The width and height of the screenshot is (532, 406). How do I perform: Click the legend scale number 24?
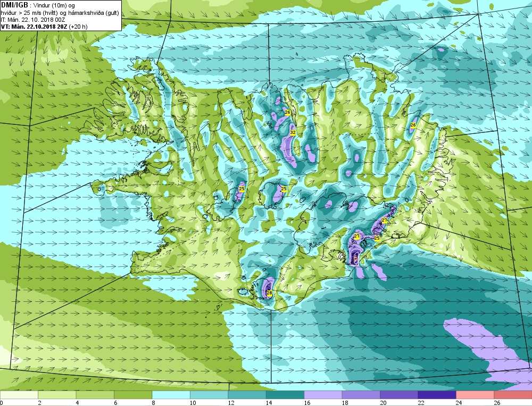point(459,403)
